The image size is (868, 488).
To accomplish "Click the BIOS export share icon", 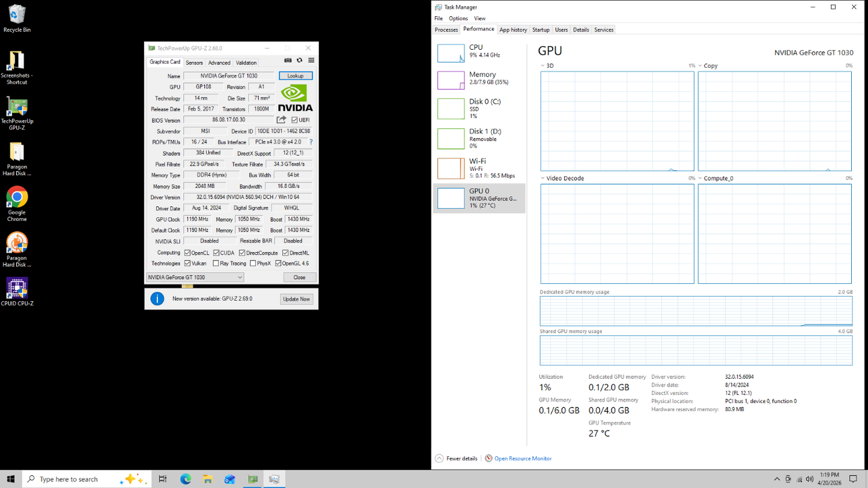I will pos(281,120).
